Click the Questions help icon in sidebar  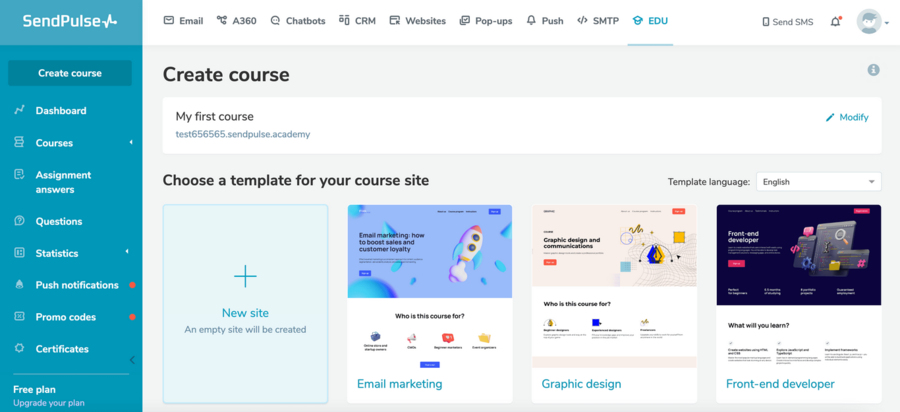click(19, 221)
